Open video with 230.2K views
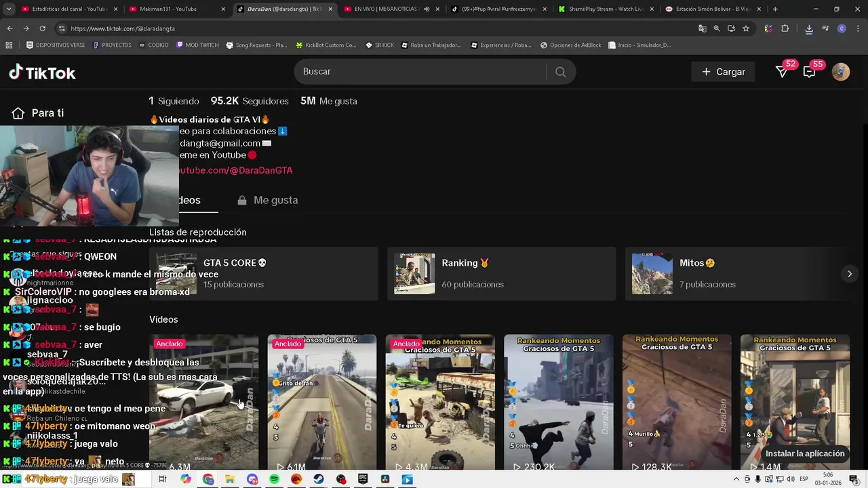The height and width of the screenshot is (488, 868). click(558, 403)
